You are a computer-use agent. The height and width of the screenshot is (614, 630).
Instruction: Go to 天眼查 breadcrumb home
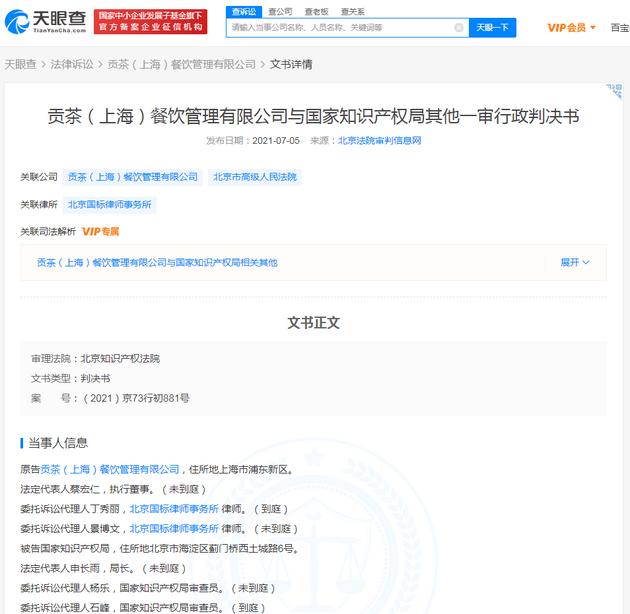pyautogui.click(x=20, y=64)
